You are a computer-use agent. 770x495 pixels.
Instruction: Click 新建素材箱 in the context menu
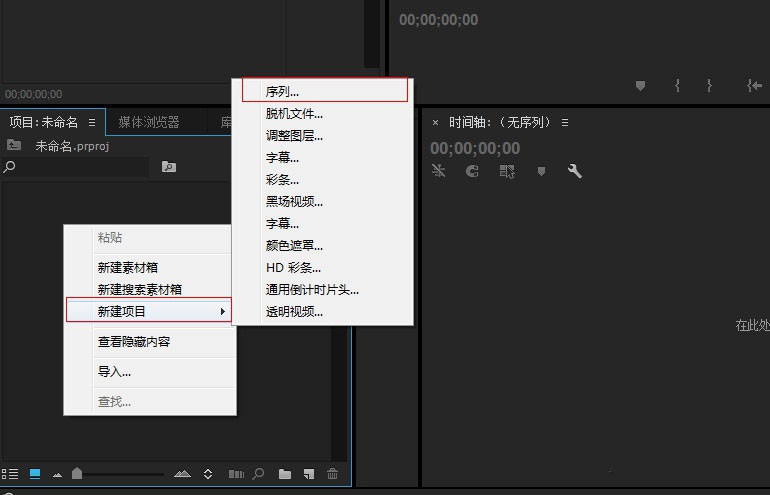pos(127,267)
